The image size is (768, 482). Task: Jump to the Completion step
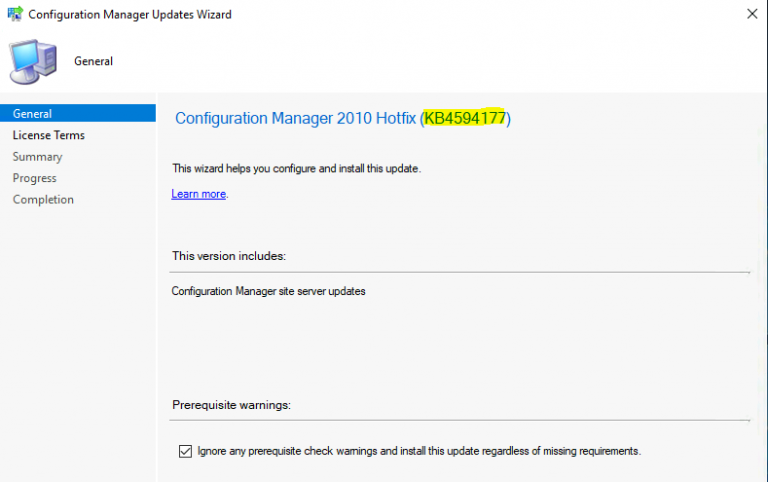43,199
